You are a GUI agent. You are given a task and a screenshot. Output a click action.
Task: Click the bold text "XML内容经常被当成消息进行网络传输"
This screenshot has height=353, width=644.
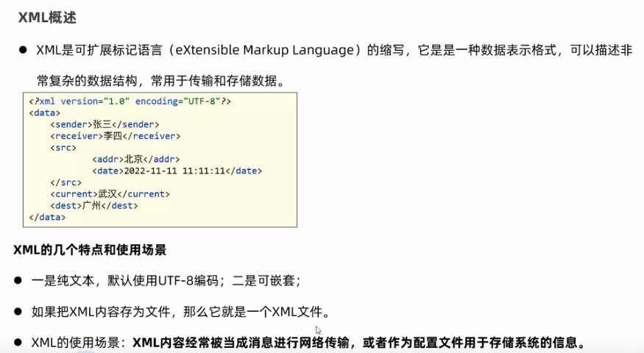coord(241,342)
